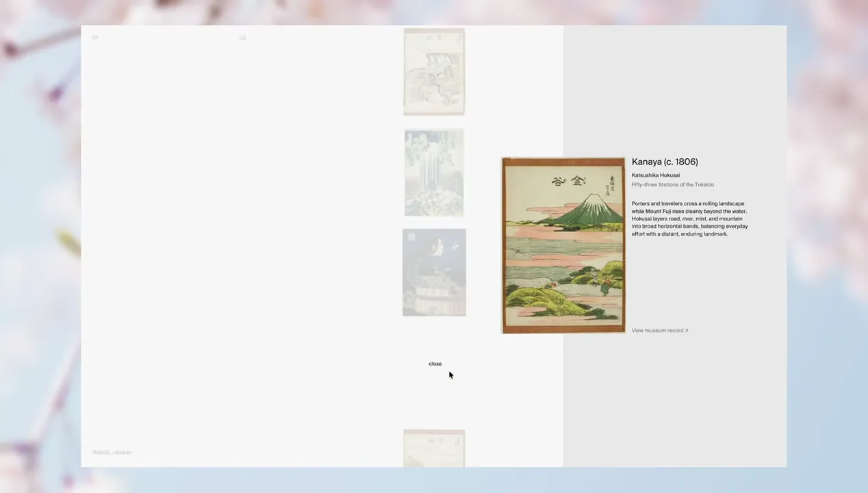Click the Katsushika Hokusai artist name
The width and height of the screenshot is (868, 493).
tap(656, 175)
